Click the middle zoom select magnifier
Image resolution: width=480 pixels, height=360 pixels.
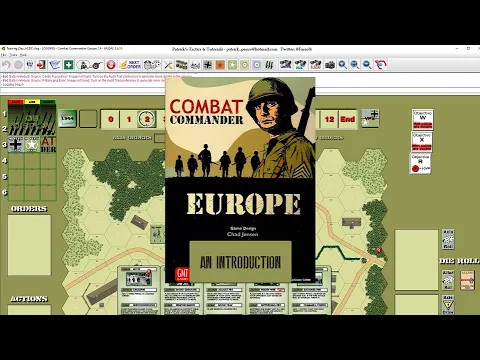pos(355,65)
